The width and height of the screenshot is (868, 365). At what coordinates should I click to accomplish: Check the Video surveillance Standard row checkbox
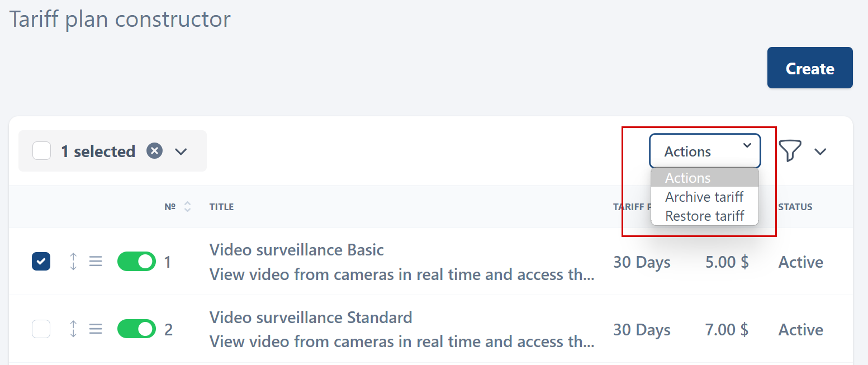[x=41, y=329]
